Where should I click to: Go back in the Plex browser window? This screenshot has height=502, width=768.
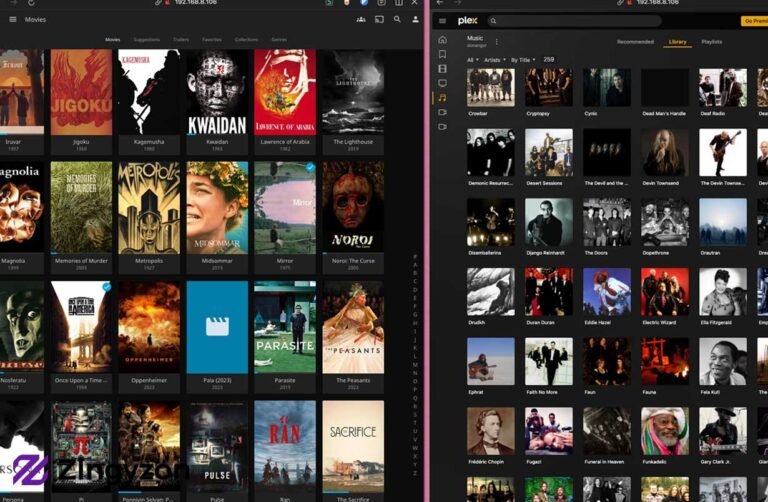(x=440, y=2)
